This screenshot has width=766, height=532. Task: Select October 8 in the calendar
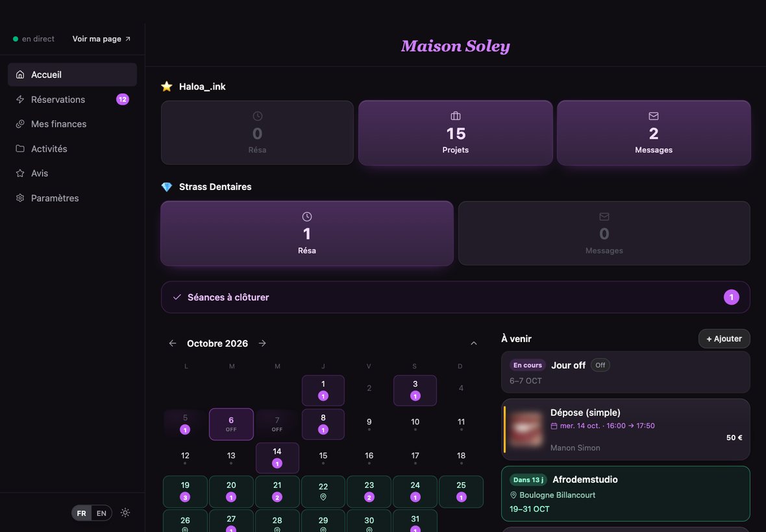(x=323, y=424)
